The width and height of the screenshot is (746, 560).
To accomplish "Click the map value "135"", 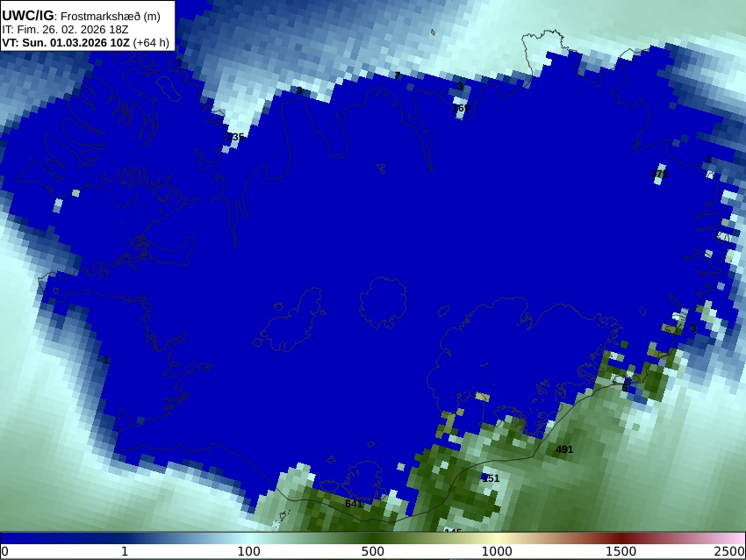I will pos(235,137).
